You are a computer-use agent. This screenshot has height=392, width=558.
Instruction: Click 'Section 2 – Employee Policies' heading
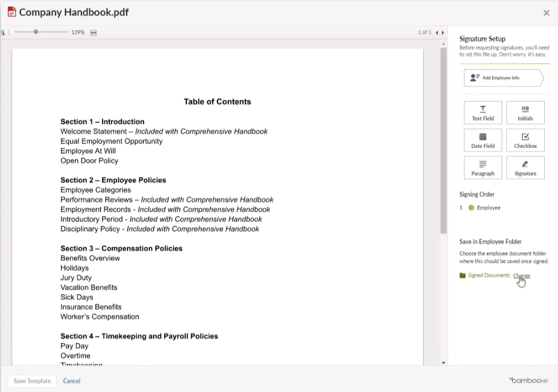(113, 181)
